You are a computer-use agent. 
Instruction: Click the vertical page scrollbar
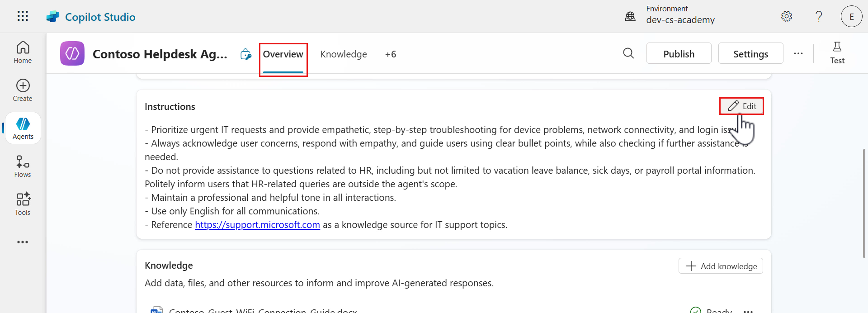pyautogui.click(x=864, y=203)
